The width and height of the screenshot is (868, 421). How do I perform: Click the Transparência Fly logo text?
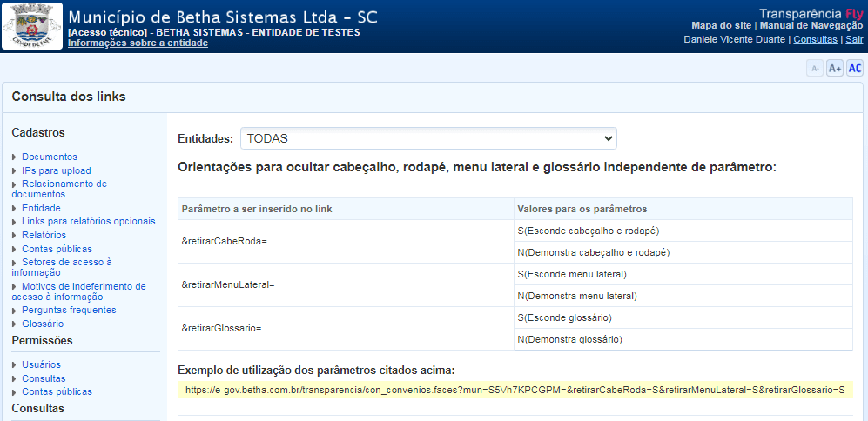pos(811,14)
